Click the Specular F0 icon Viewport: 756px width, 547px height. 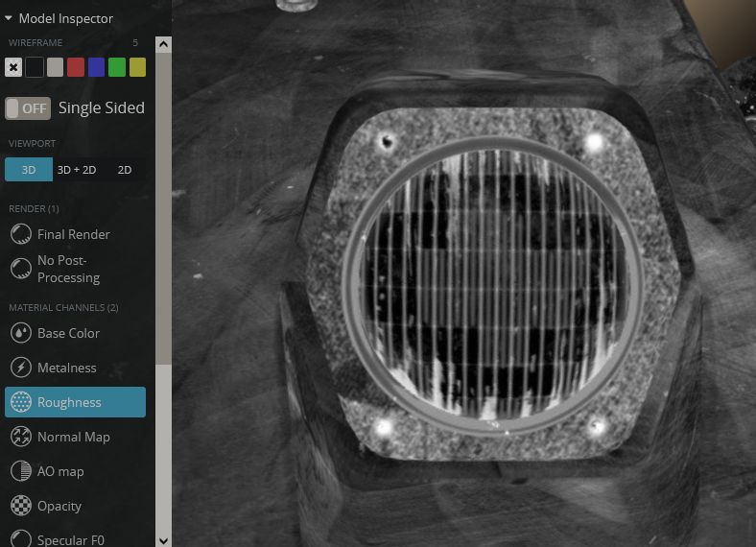click(21, 539)
